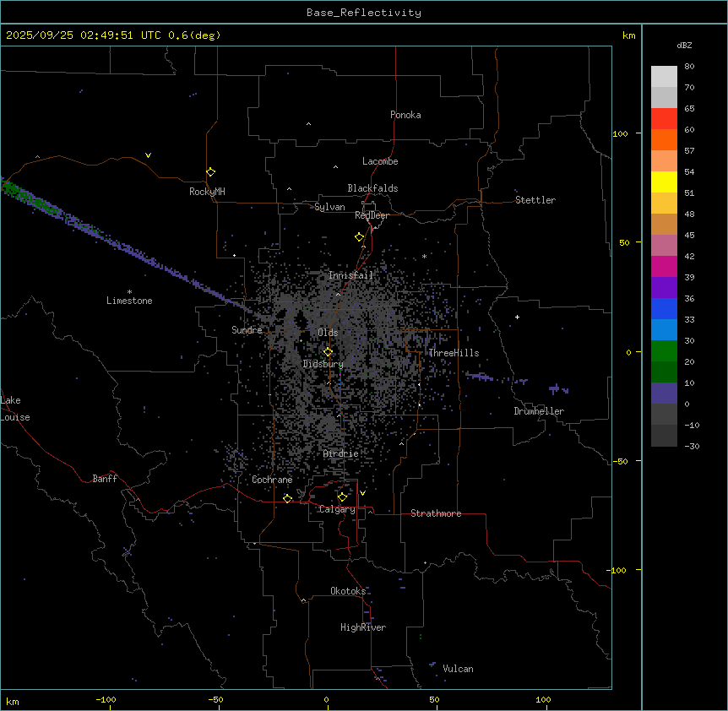Click the UTC timestamp in the header
The width and height of the screenshot is (728, 711).
point(113,35)
